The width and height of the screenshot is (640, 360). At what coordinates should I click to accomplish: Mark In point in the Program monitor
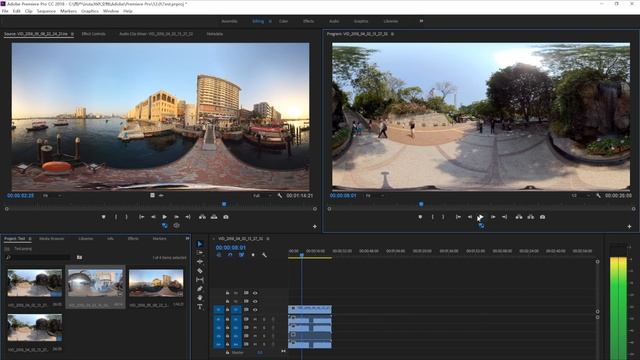433,217
